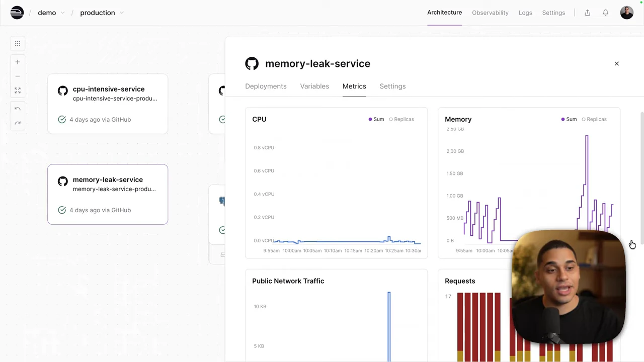Click the blue traffic spike bar
644x362 pixels.
[389, 326]
